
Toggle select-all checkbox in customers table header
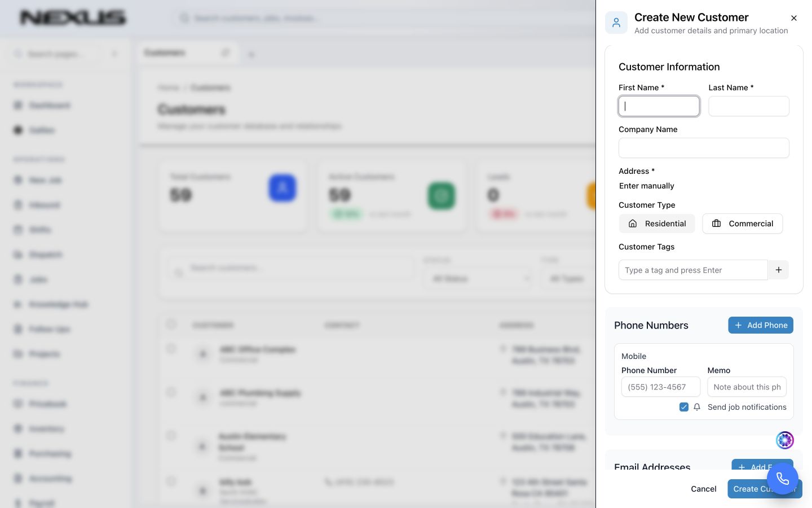171,324
